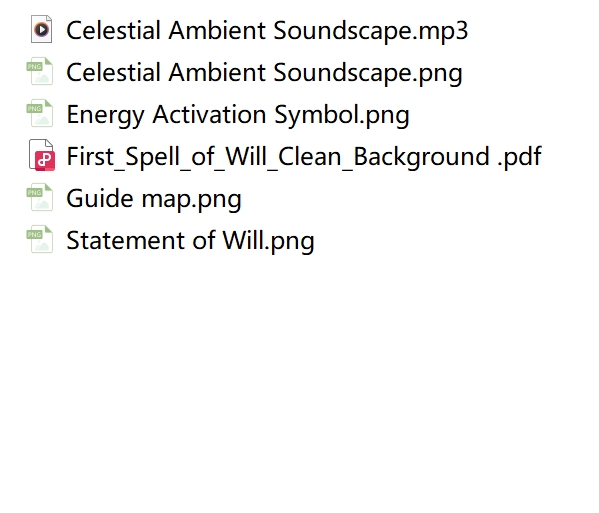Select the Guide map PNG icon
This screenshot has height=513, width=599.
(x=40, y=197)
